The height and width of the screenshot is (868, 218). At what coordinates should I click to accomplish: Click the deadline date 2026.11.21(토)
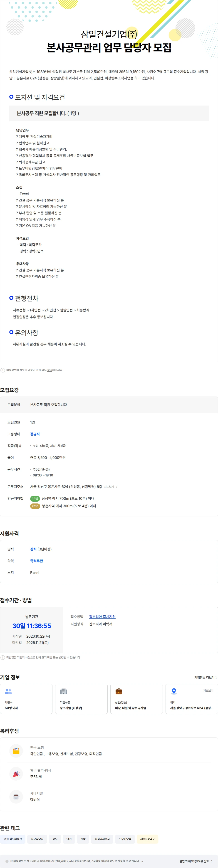pyautogui.click(x=37, y=643)
